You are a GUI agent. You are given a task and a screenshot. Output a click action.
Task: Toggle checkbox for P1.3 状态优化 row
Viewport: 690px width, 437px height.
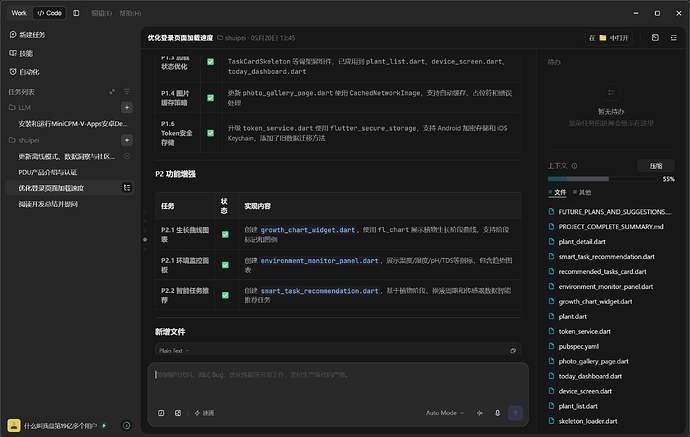pos(210,62)
